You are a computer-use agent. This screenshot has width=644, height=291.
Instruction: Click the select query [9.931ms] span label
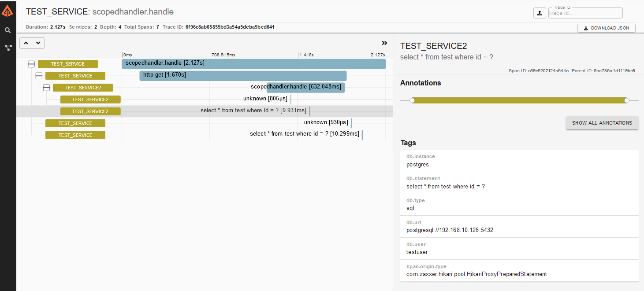[253, 111]
